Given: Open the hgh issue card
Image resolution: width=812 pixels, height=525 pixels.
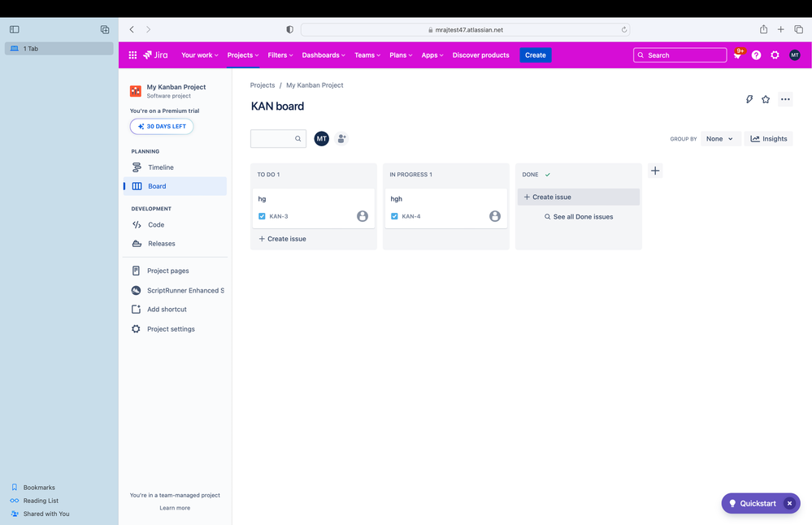Looking at the screenshot, I should [446, 208].
